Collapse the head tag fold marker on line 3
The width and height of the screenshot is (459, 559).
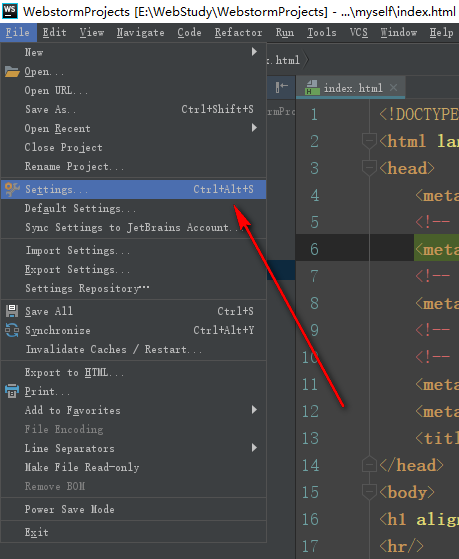click(x=369, y=168)
